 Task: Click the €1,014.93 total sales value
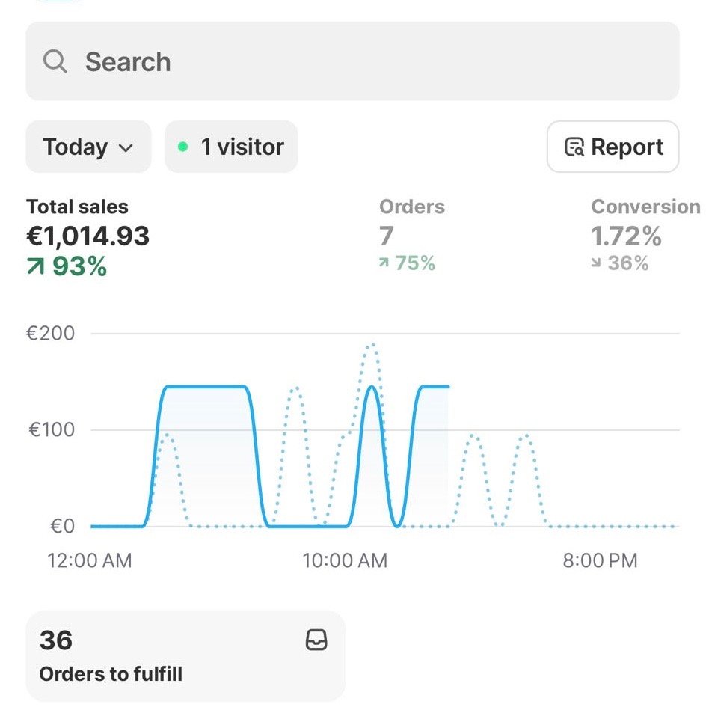[x=88, y=236]
